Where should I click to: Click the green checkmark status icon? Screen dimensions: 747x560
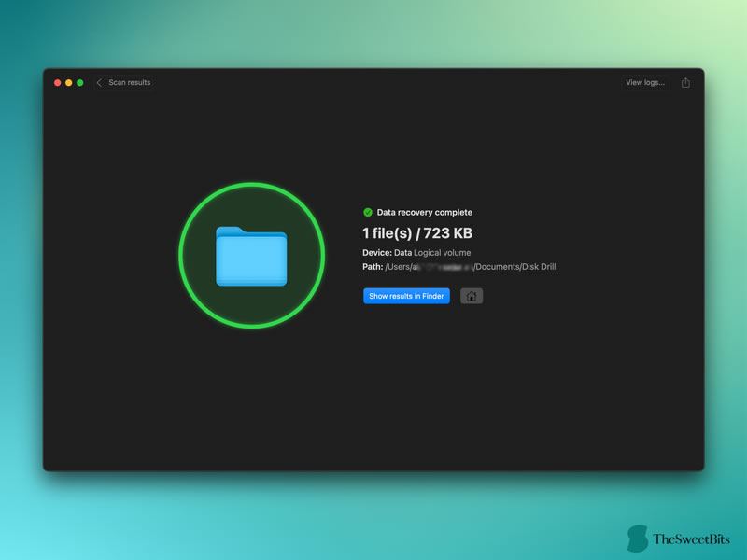[368, 213]
